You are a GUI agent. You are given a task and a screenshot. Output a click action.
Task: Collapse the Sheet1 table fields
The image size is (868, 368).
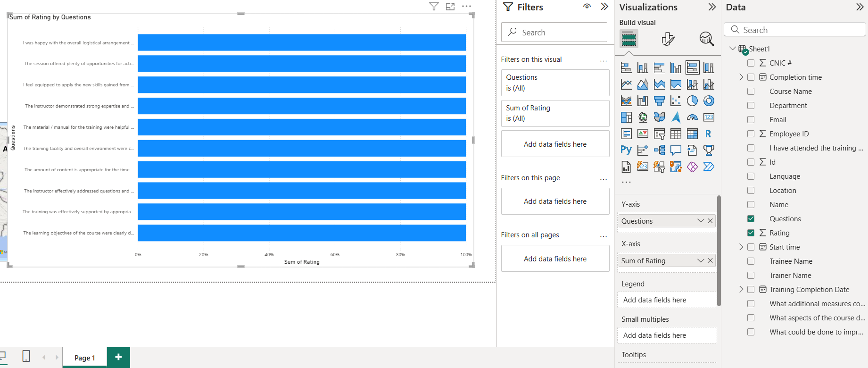click(x=732, y=49)
